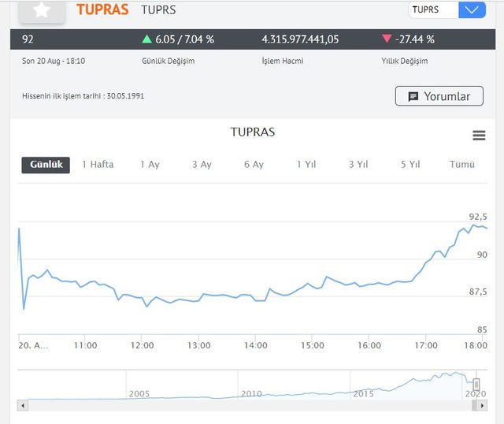Switch chart to 3 Ay range
The height and width of the screenshot is (424, 504).
pos(202,165)
